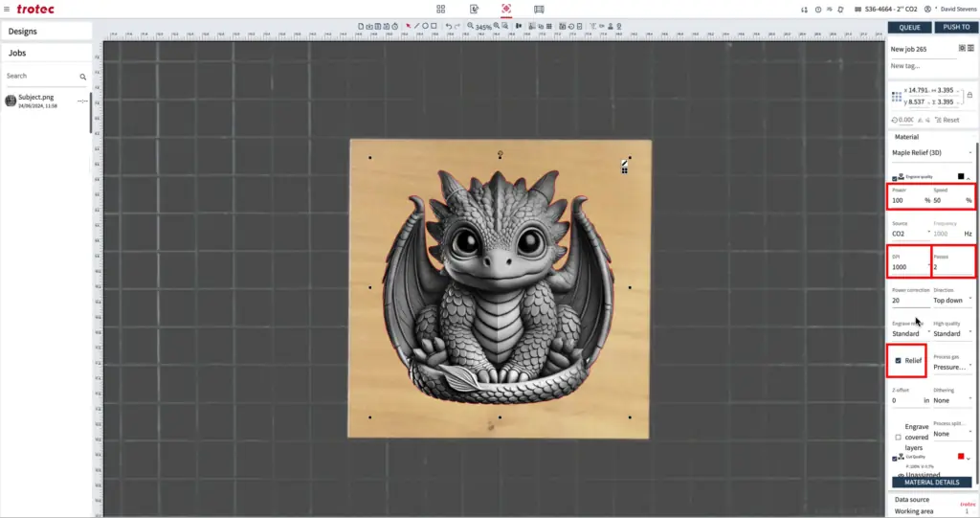Click the zoom to fit icon
980x518 pixels.
(505, 26)
